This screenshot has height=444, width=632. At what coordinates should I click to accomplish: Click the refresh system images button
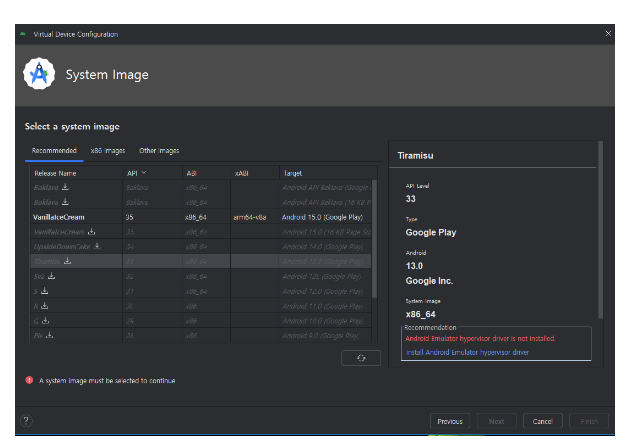click(x=361, y=358)
